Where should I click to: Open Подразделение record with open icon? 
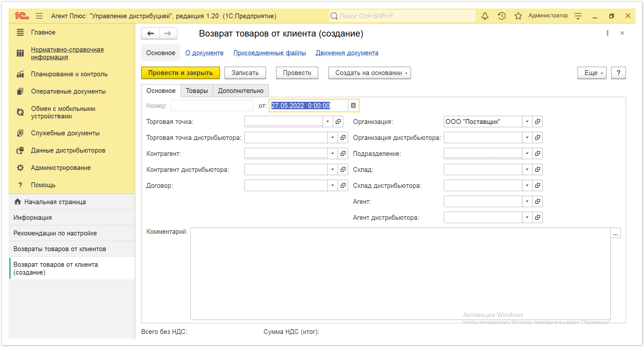tap(538, 154)
